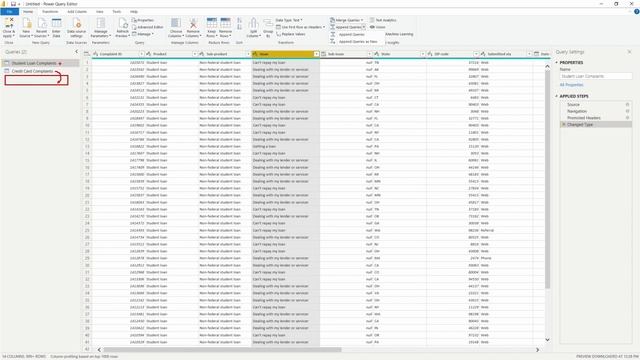Switch to the View tab
This screenshot has width=640, height=360.
[100, 11]
